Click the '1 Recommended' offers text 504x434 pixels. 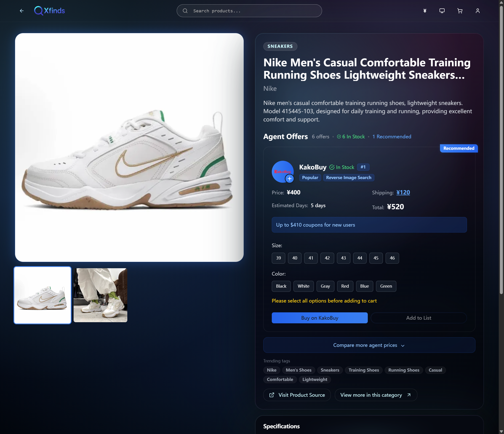point(392,137)
